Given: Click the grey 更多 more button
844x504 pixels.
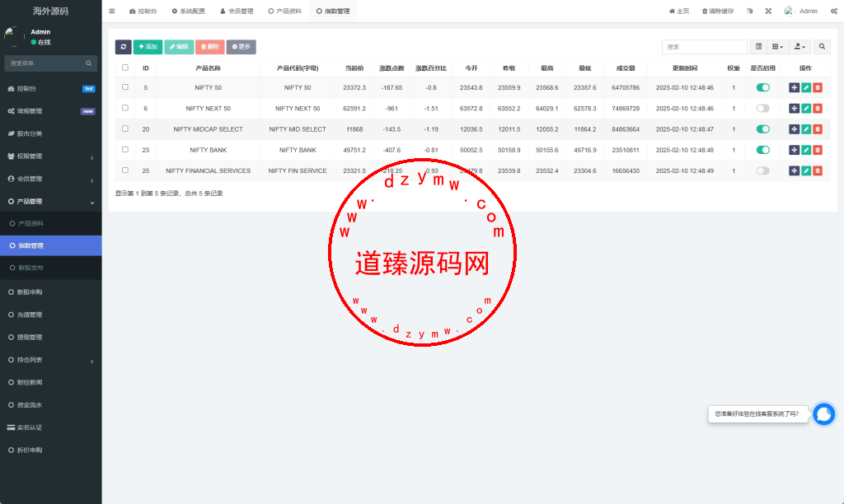Looking at the screenshot, I should coord(241,47).
